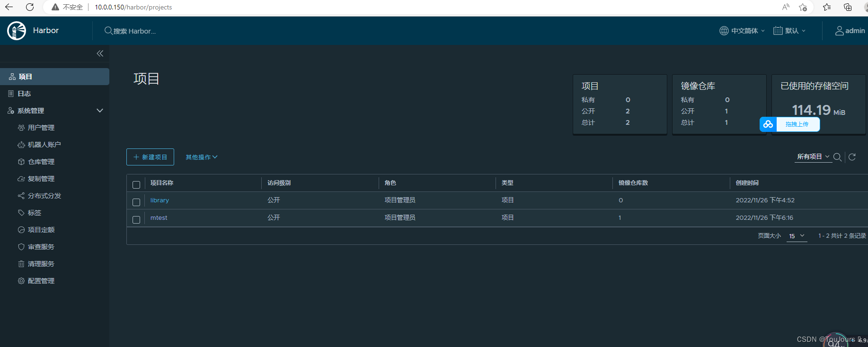Click mtest's 2022/11/26 下午6:16 timestamp
Image resolution: width=868 pixels, height=347 pixels.
(x=764, y=218)
